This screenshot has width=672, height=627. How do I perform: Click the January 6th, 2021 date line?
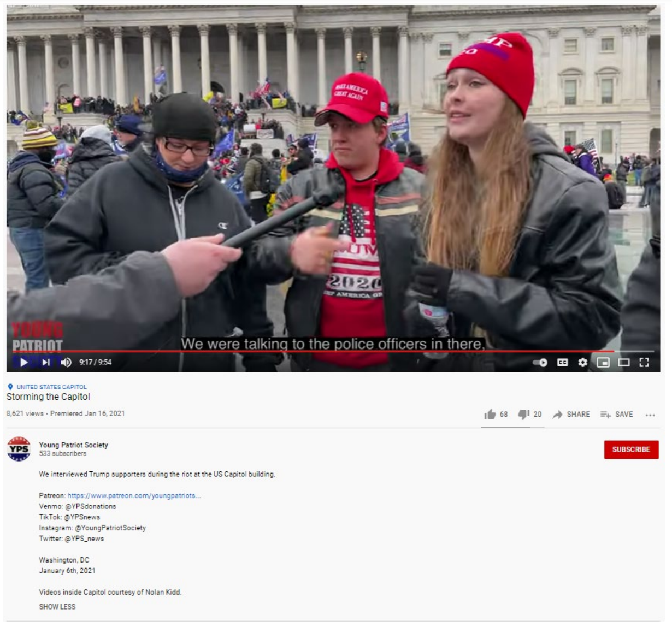(x=67, y=571)
